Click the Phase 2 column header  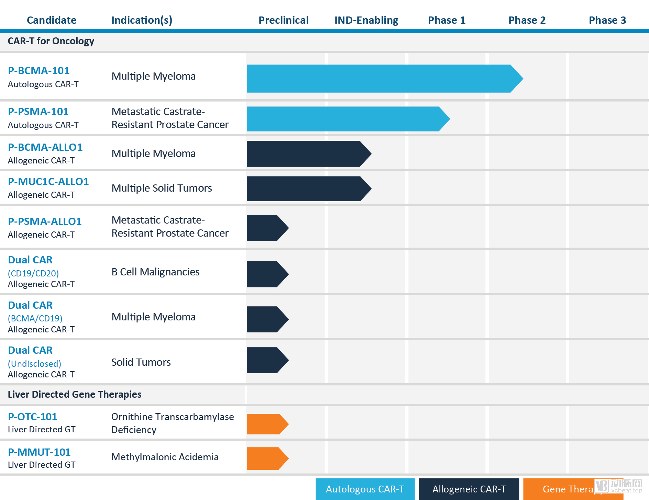click(527, 20)
